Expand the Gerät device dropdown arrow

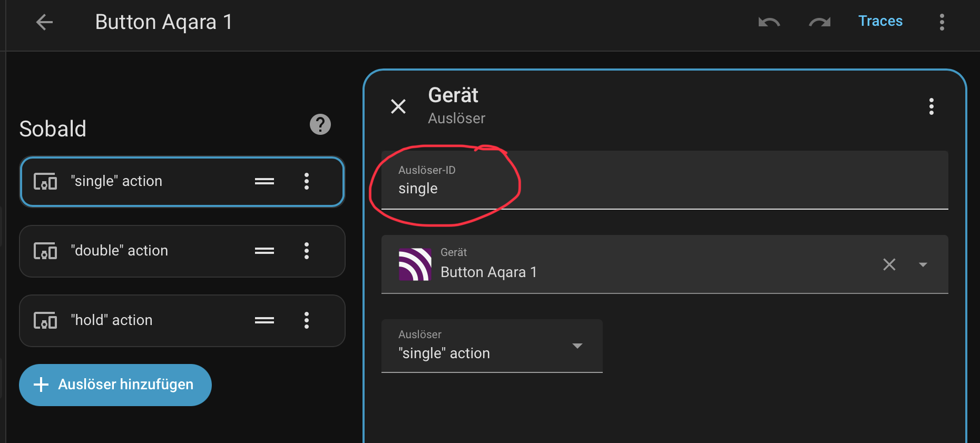923,264
